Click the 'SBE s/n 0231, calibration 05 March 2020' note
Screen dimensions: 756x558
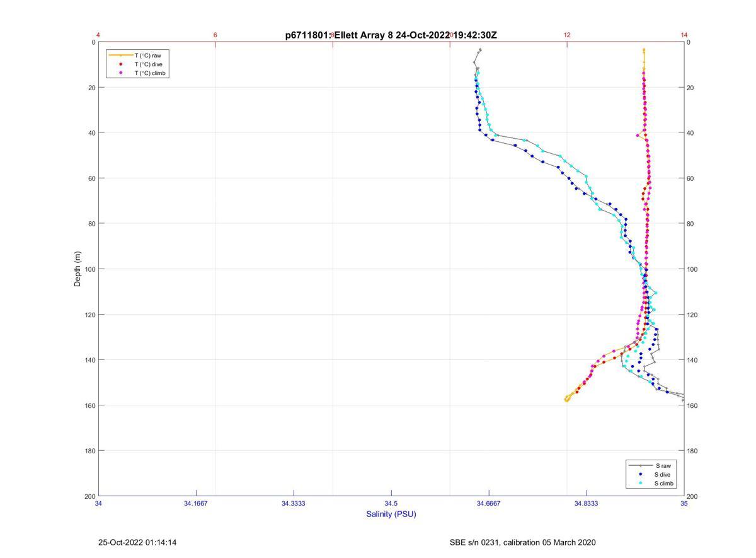click(x=522, y=542)
